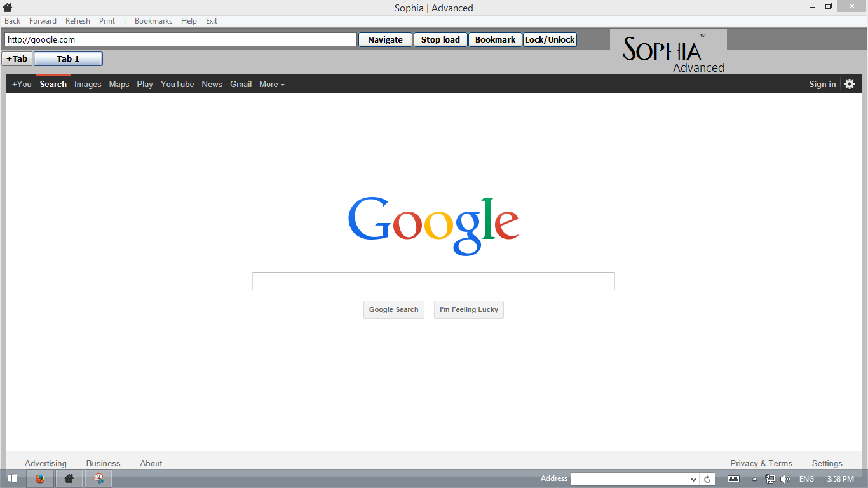Click the volume speaker icon in the tray
The height and width of the screenshot is (488, 868).
tap(785, 479)
